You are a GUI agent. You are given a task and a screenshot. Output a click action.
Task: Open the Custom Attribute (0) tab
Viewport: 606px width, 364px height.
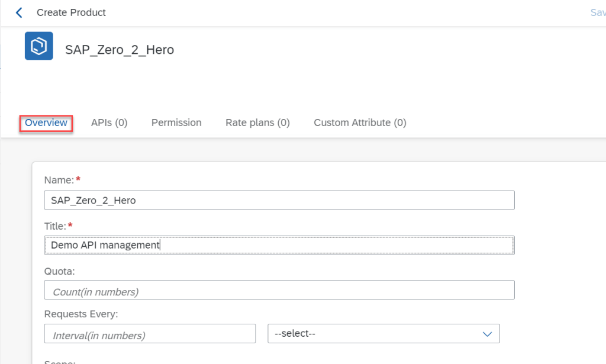tap(360, 123)
